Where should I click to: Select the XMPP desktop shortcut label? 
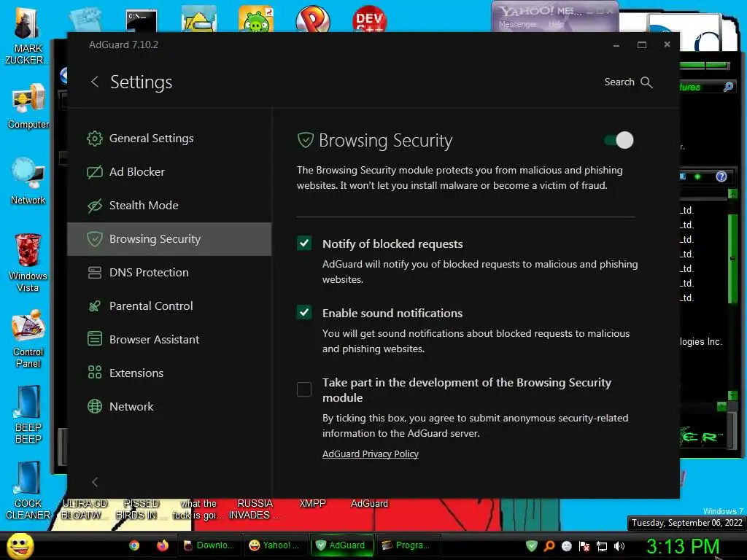pyautogui.click(x=312, y=503)
